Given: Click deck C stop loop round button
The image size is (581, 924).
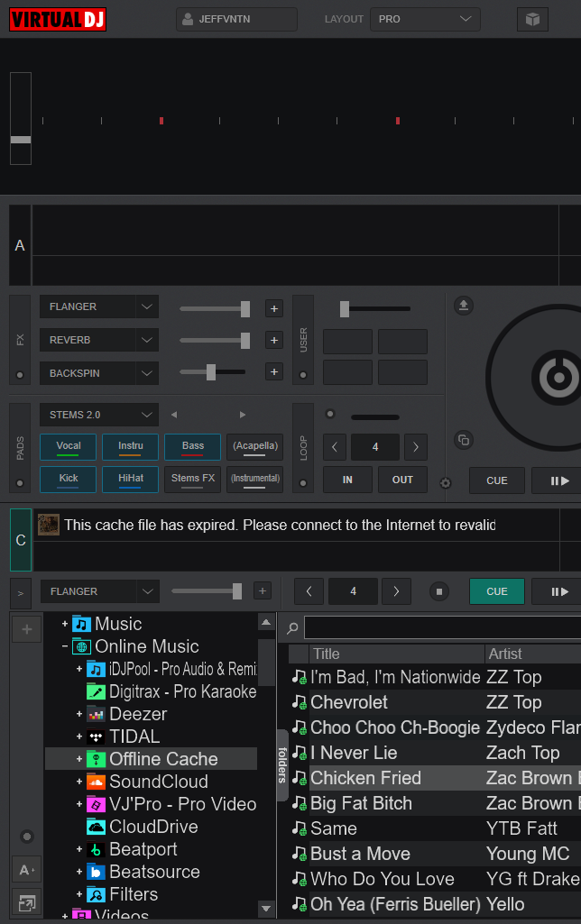Looking at the screenshot, I should coord(438,591).
